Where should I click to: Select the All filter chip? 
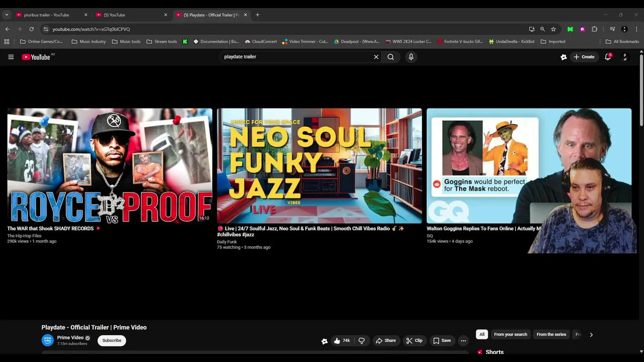[x=482, y=334]
